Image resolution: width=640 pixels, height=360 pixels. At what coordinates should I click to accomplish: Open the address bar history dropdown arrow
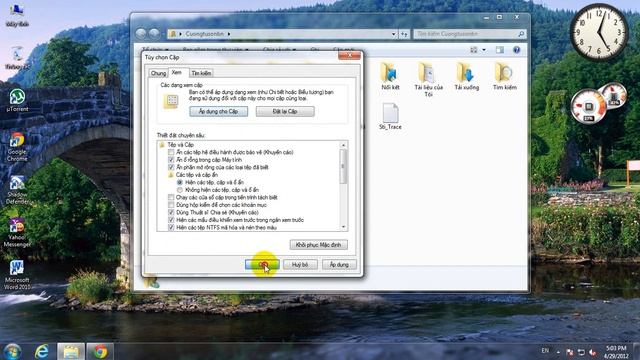coord(393,34)
